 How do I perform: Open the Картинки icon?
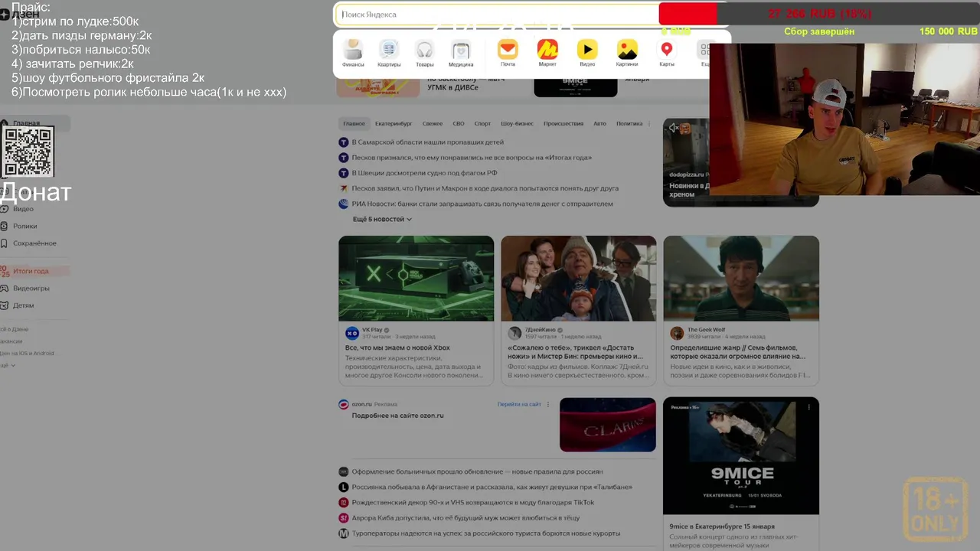pyautogui.click(x=627, y=50)
